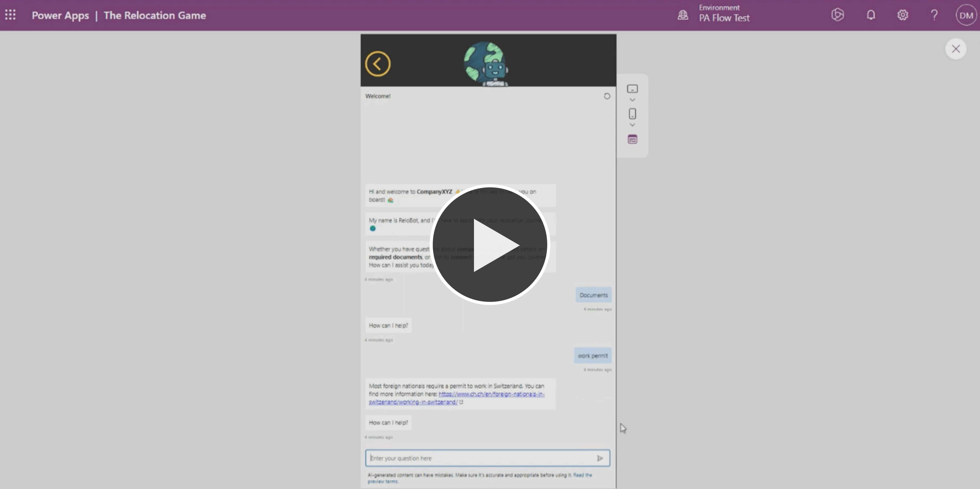Select the Power Apps breadcrumb label

click(60, 16)
